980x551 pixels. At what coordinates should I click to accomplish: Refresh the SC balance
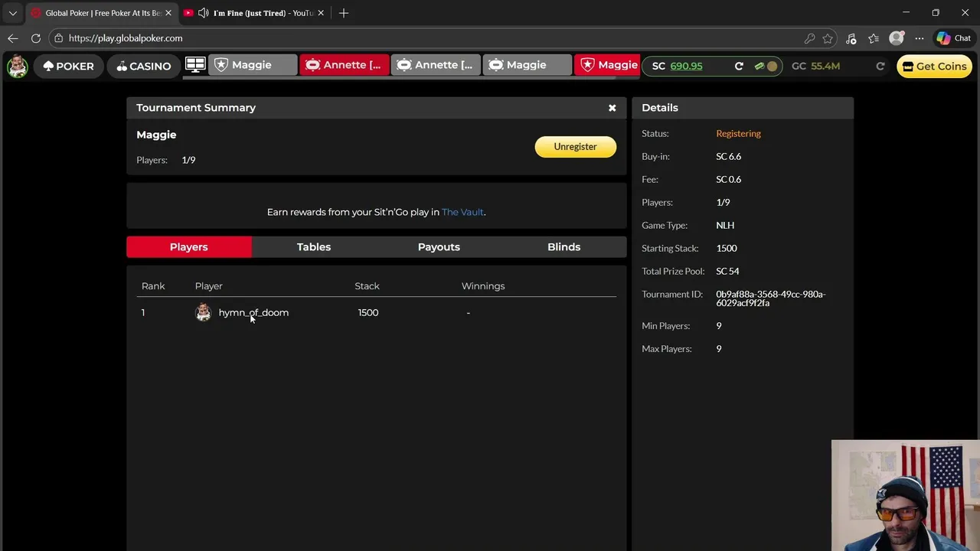pyautogui.click(x=739, y=66)
